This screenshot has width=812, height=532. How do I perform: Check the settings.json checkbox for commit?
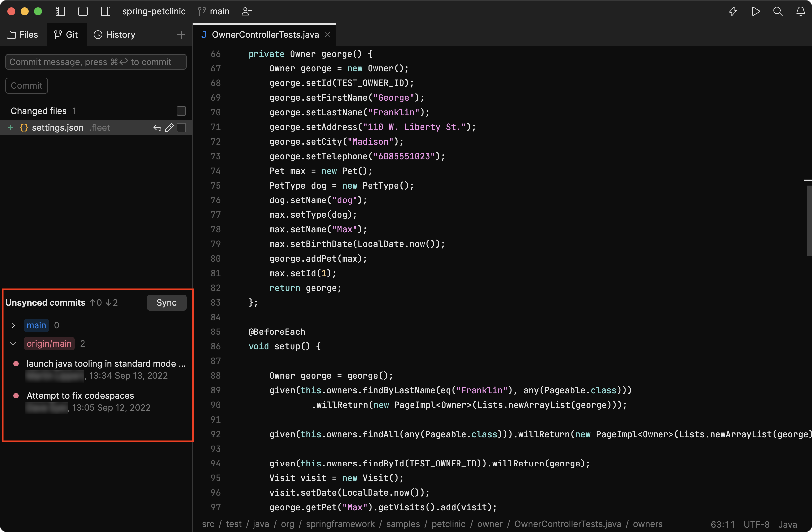click(x=181, y=128)
